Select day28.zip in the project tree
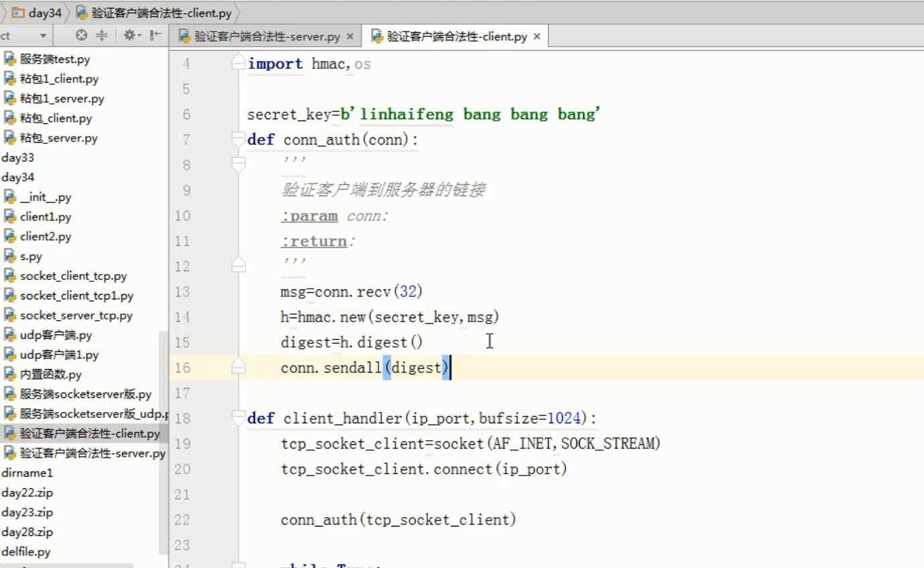Image resolution: width=924 pixels, height=568 pixels. pos(27,532)
